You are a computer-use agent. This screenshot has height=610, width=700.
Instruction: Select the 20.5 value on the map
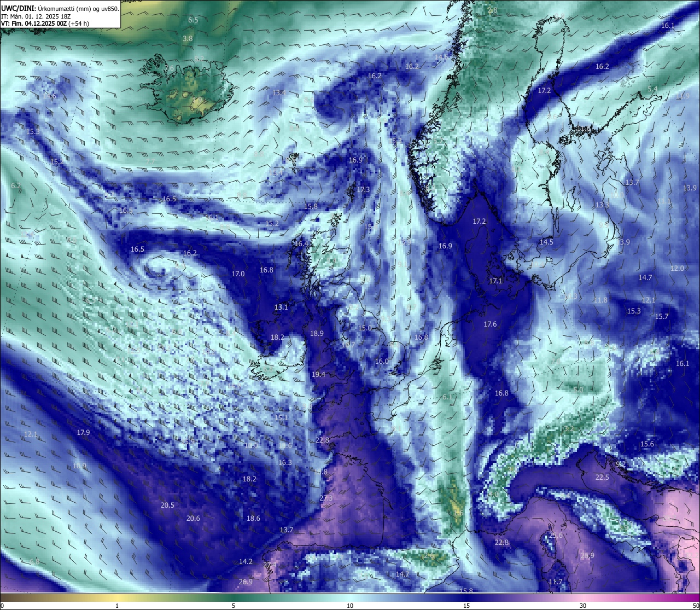[x=167, y=505]
